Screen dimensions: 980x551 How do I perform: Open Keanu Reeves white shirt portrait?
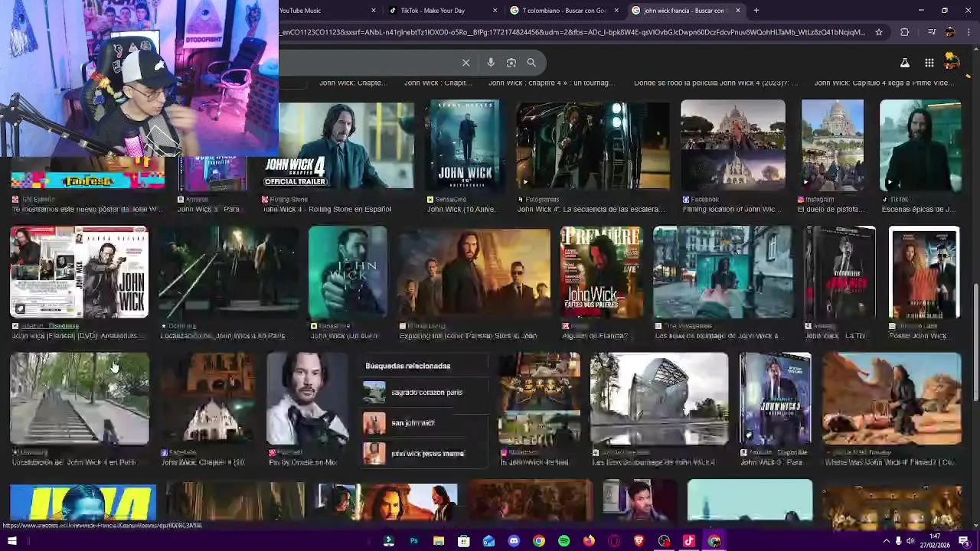[x=307, y=398]
